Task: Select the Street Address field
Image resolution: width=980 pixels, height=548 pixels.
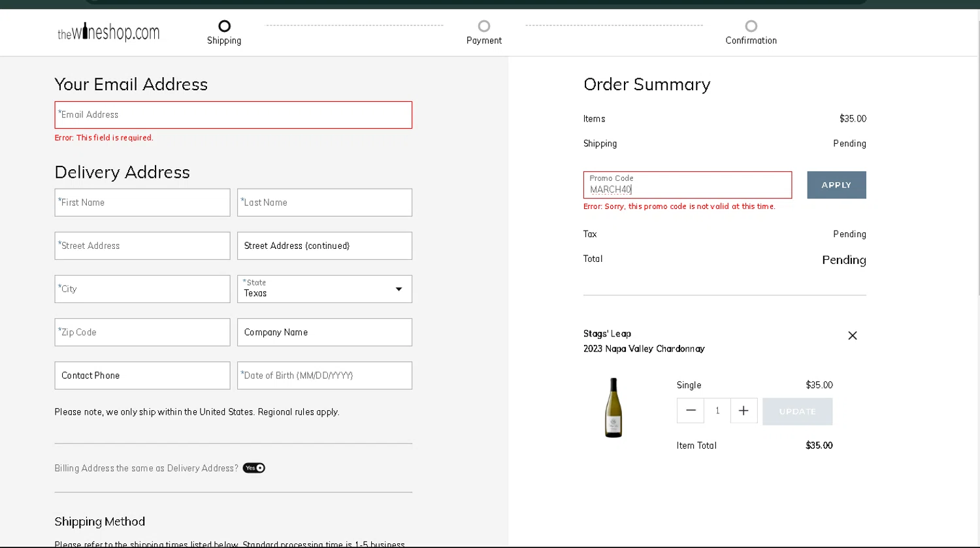Action: [x=142, y=246]
